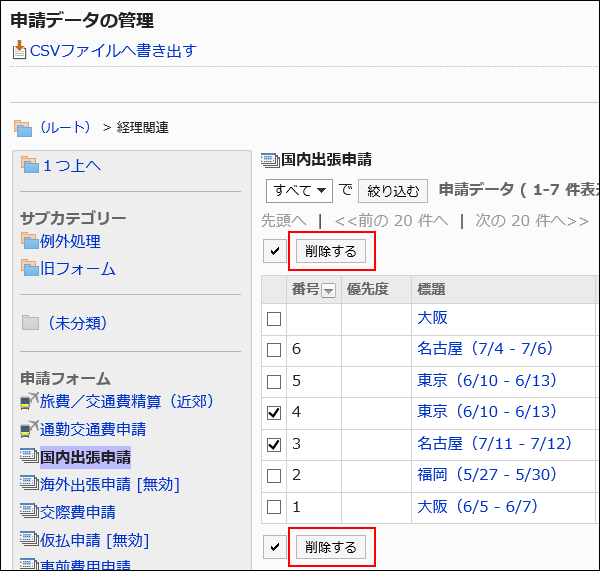Click the form icon beside 海外出張申請 [無効]

[29, 483]
